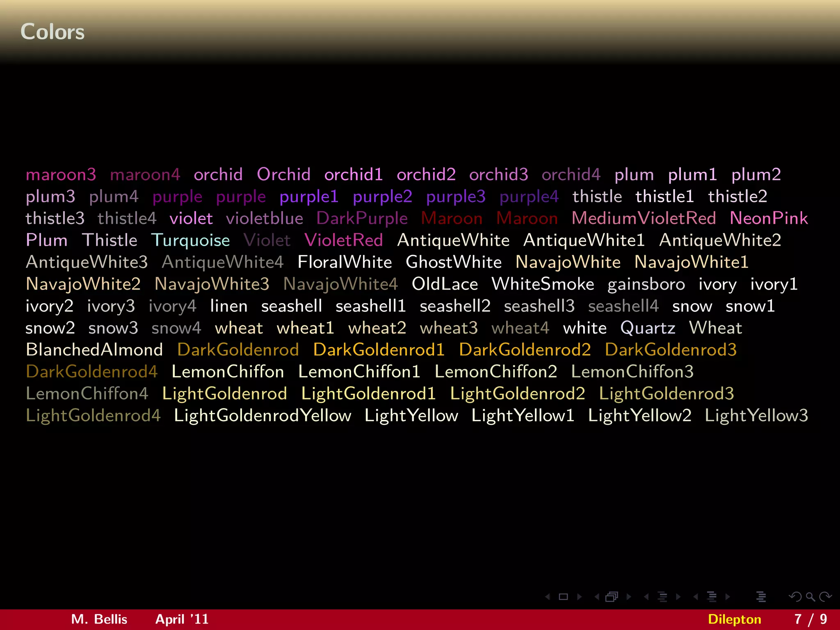840x630 pixels.
Task: Click the yellow Dilepton title in footer
Action: tap(734, 619)
